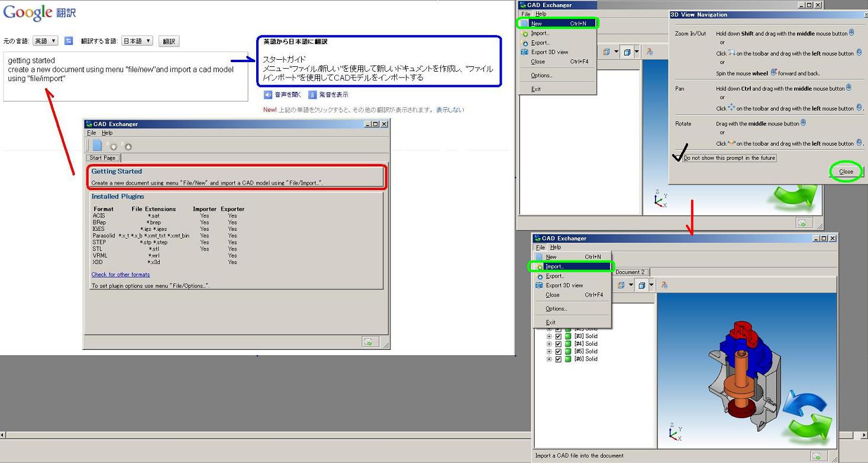Choose Export in Document 2 window File menu

click(x=572, y=276)
